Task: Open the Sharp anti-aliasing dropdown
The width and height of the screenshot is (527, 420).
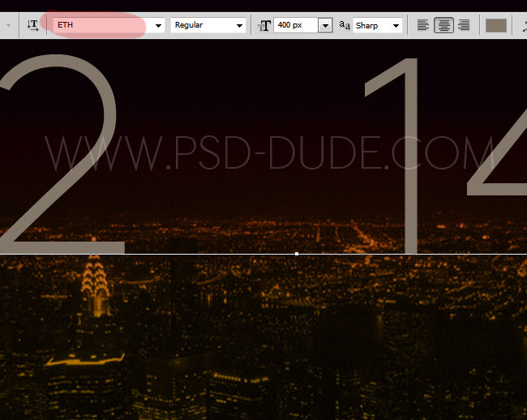Action: pos(396,25)
